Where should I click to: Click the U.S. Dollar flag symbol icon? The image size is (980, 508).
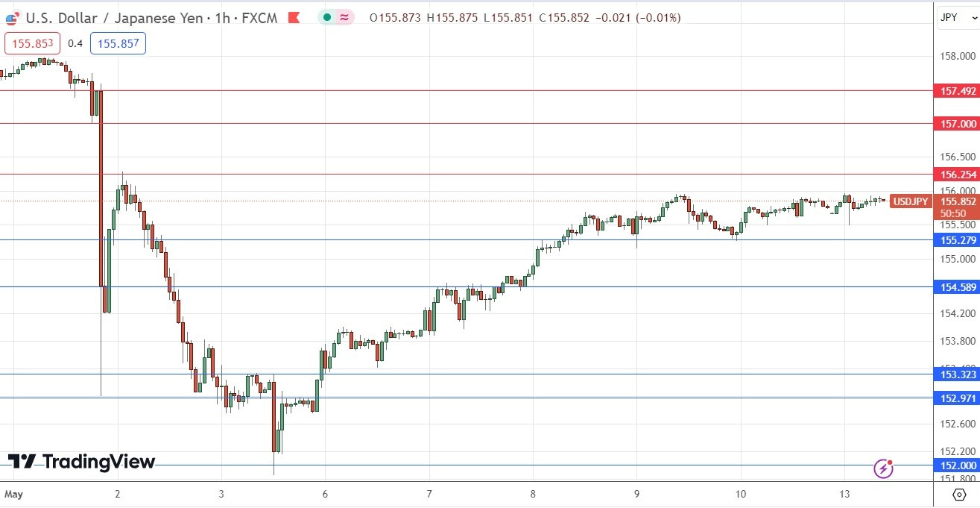(x=11, y=17)
